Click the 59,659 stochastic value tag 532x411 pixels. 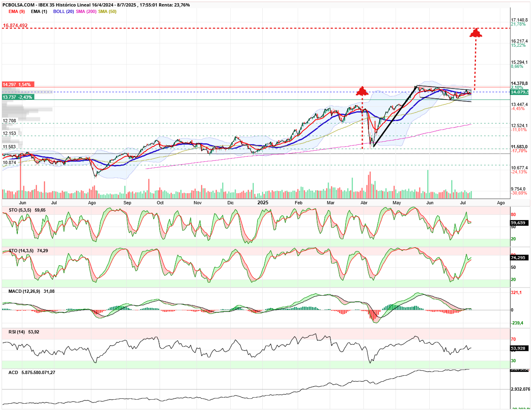coord(518,223)
